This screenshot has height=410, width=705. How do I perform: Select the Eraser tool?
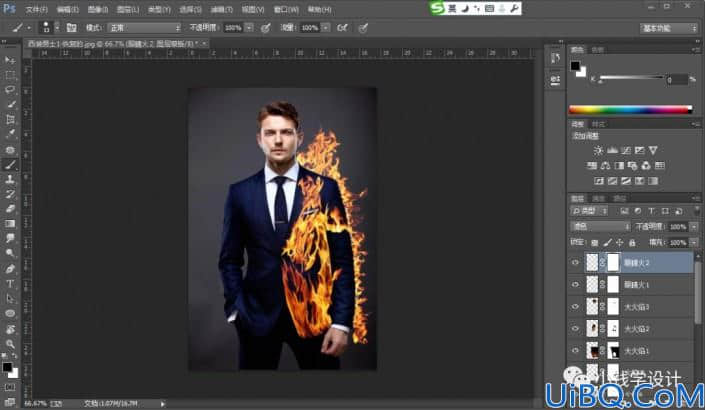coord(10,209)
